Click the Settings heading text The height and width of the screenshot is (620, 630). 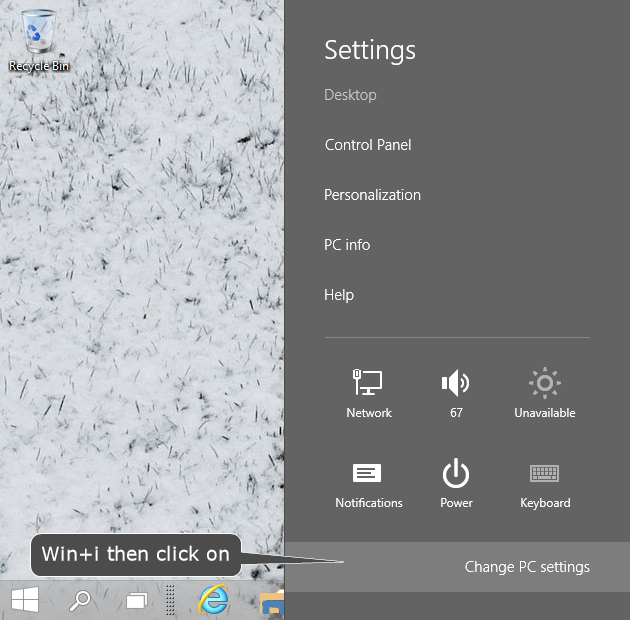tap(370, 51)
